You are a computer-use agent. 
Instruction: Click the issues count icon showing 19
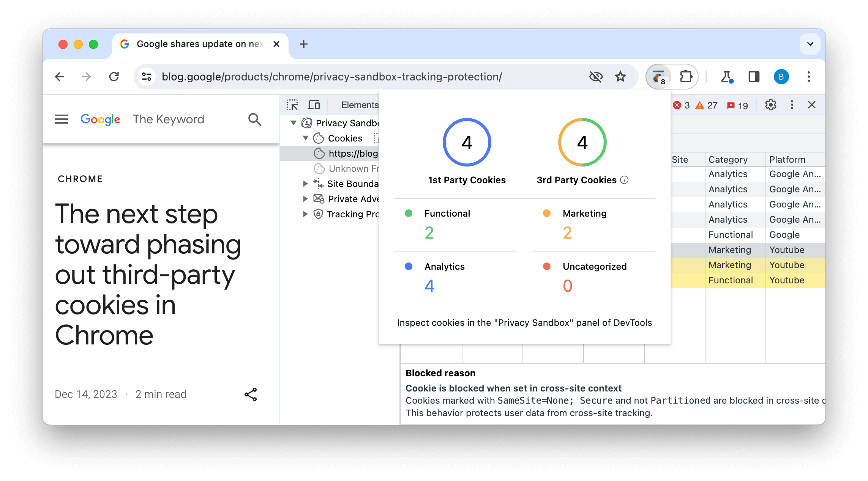[735, 105]
